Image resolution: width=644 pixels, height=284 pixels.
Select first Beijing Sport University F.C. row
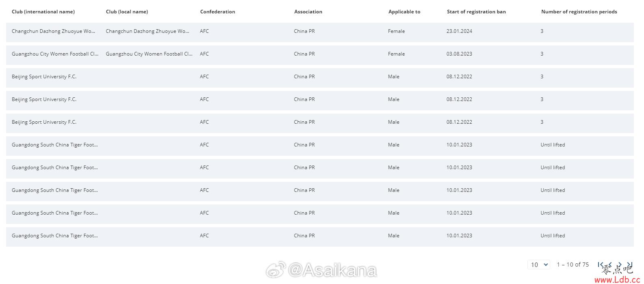click(x=320, y=77)
